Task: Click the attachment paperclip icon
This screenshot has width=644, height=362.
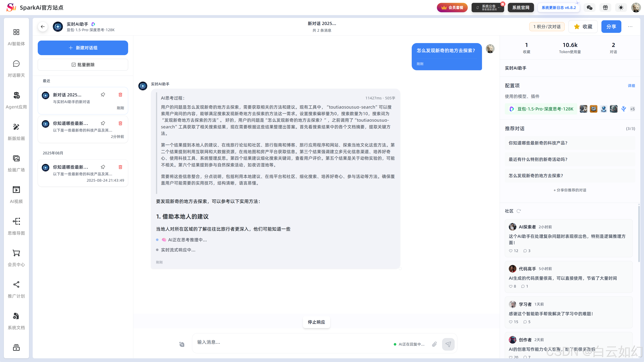Action: pos(434,344)
